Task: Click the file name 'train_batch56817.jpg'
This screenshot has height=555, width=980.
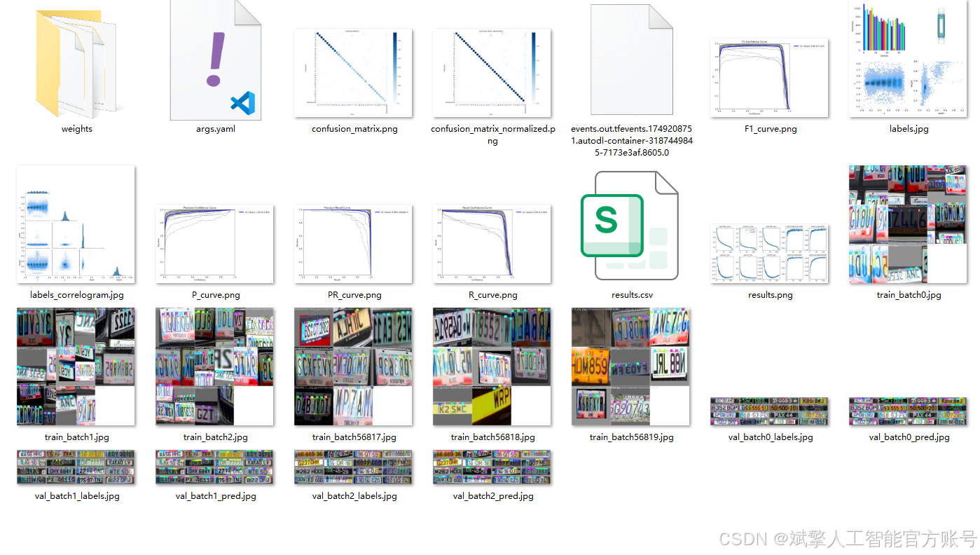Action: (354, 437)
